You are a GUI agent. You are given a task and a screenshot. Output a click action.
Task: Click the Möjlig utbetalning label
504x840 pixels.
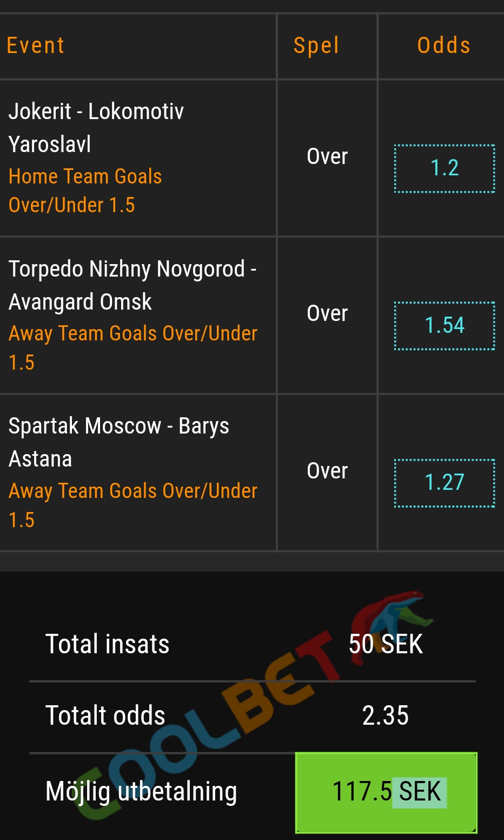click(x=141, y=792)
